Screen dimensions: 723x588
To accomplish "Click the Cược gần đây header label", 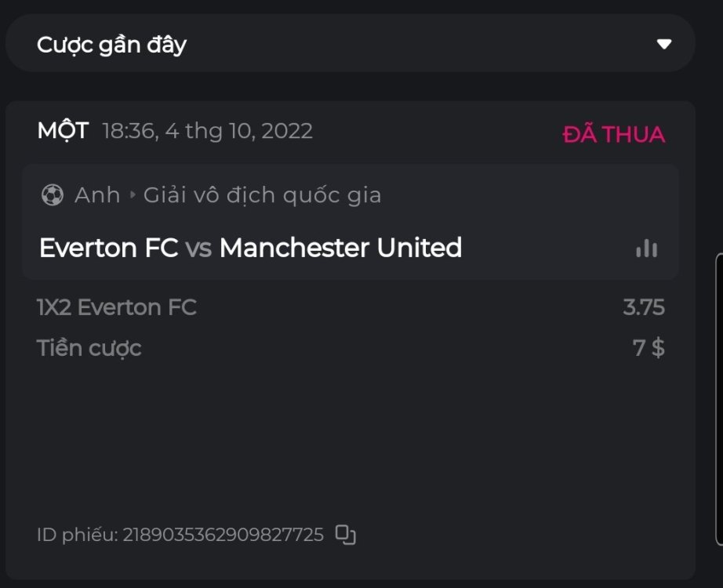I will [x=111, y=45].
